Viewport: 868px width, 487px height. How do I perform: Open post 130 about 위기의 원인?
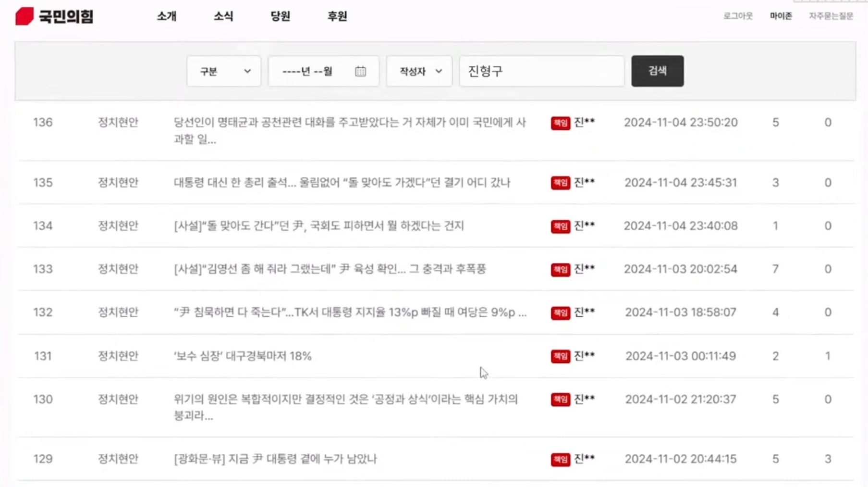tap(346, 407)
